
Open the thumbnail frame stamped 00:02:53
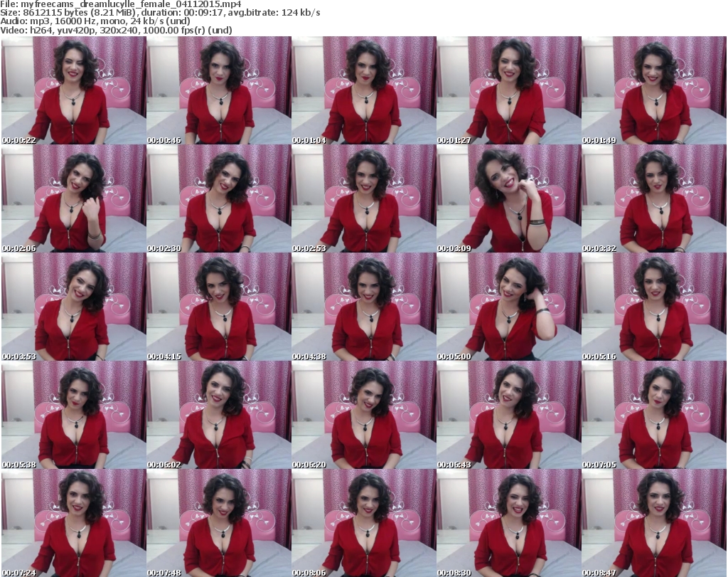[364, 198]
